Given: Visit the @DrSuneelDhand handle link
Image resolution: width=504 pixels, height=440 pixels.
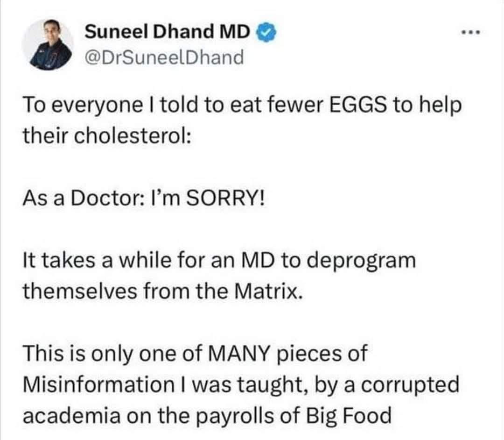Looking at the screenshot, I should point(164,58).
